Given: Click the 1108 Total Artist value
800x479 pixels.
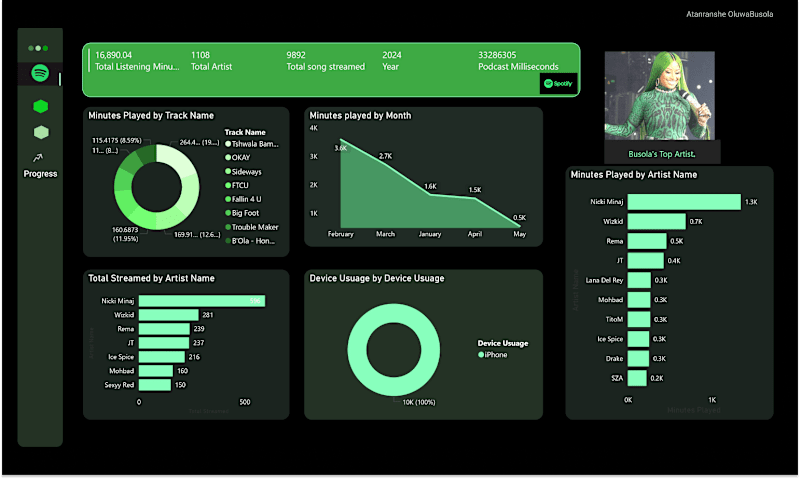Looking at the screenshot, I should [x=201, y=55].
